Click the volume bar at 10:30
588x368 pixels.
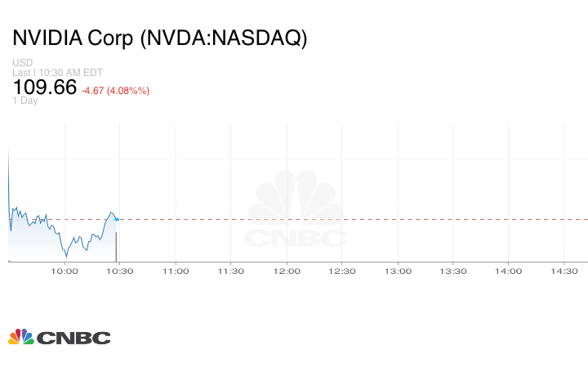point(117,246)
